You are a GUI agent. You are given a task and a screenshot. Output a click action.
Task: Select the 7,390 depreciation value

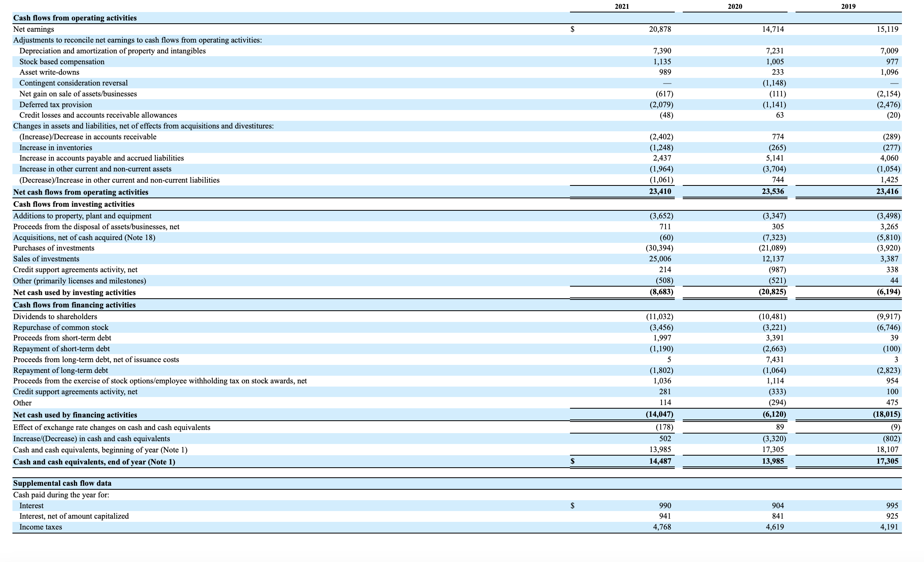coord(662,51)
